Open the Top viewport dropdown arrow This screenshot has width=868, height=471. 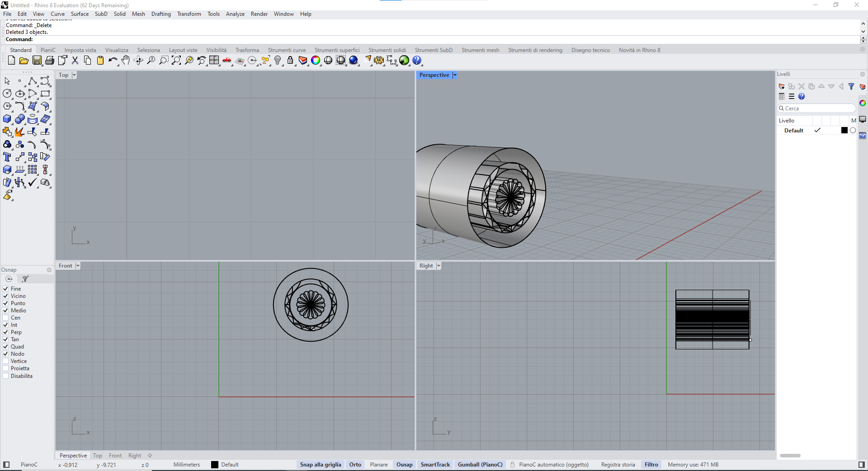(74, 75)
